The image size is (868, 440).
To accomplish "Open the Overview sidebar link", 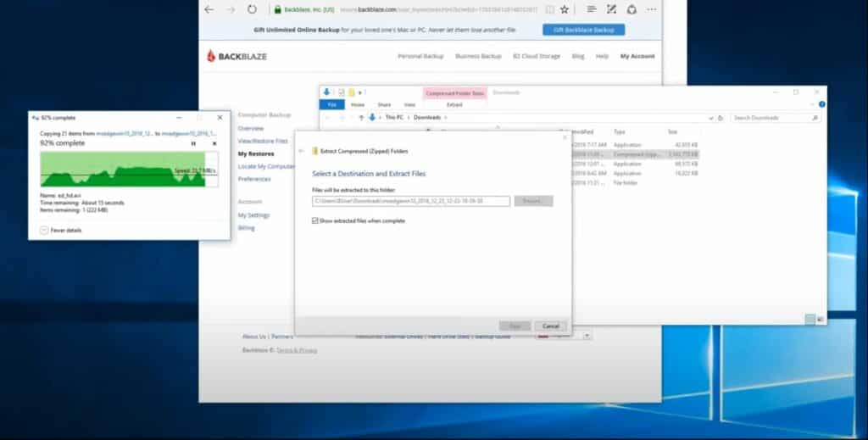I will pos(251,128).
